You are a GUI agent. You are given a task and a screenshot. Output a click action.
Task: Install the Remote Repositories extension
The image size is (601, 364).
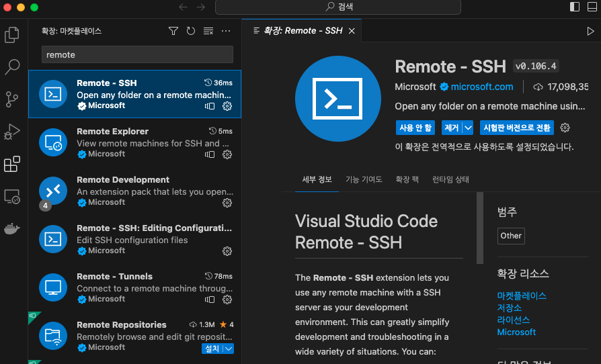(212, 349)
